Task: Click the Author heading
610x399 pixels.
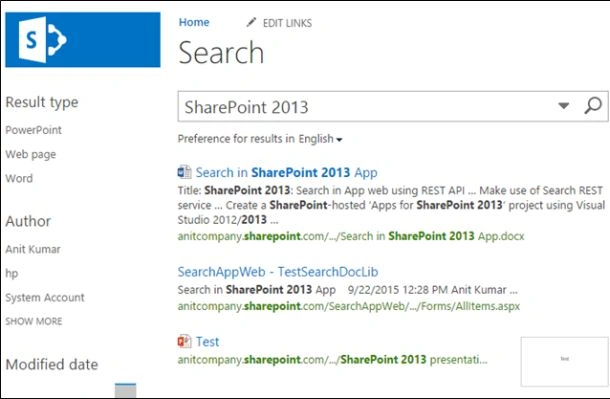Action: 28,221
